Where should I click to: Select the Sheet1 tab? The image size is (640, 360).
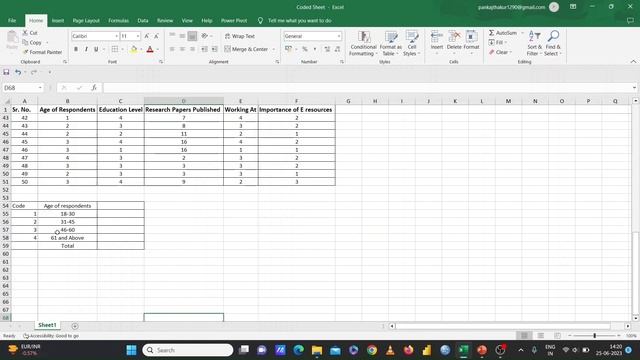click(x=47, y=325)
